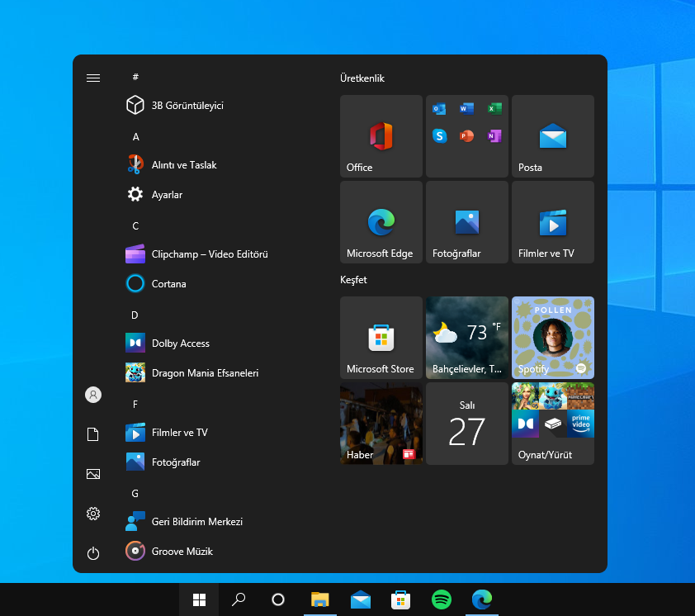Open the Cortana app from the list
The height and width of the screenshot is (616, 695).
(168, 284)
